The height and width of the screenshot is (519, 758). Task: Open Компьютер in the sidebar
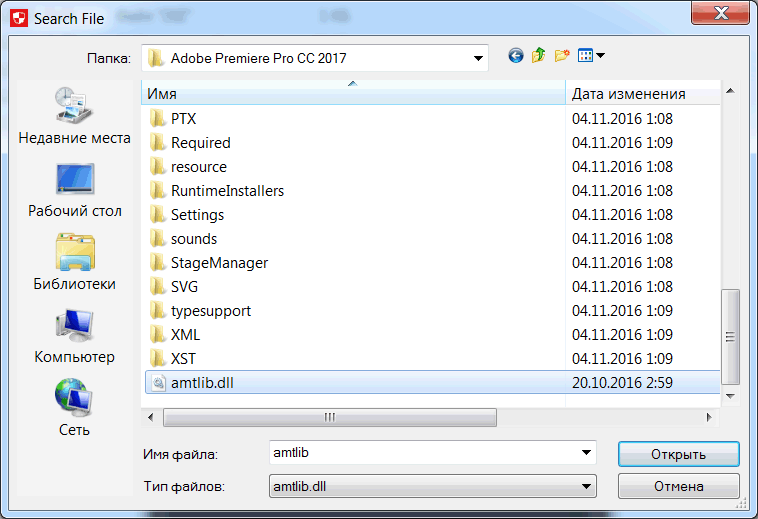[x=74, y=336]
